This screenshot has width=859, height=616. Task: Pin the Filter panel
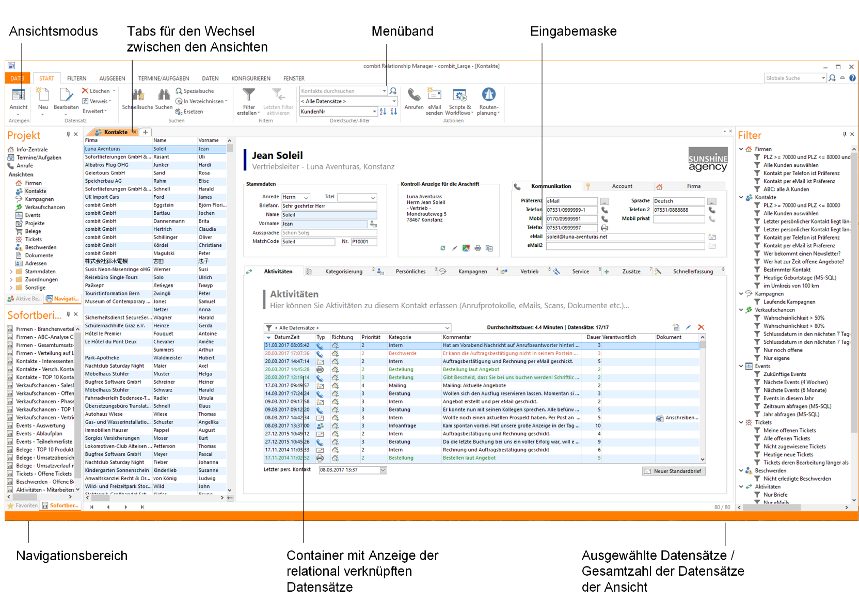click(x=845, y=134)
